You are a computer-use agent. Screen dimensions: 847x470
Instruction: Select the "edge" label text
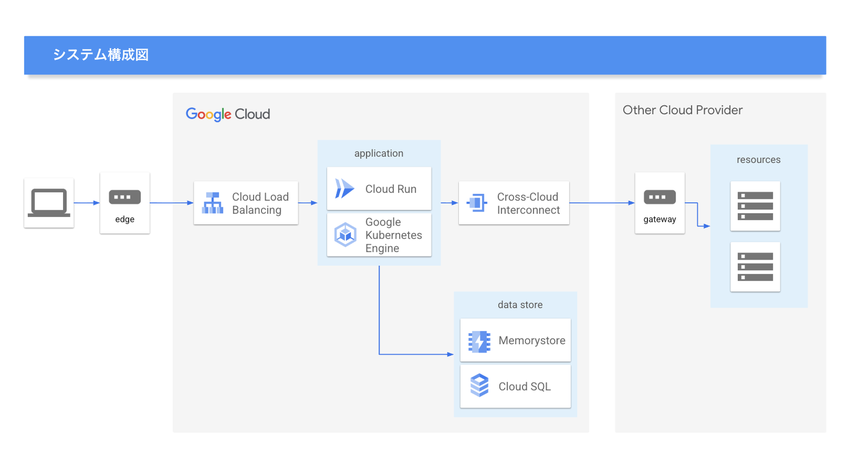click(x=125, y=219)
